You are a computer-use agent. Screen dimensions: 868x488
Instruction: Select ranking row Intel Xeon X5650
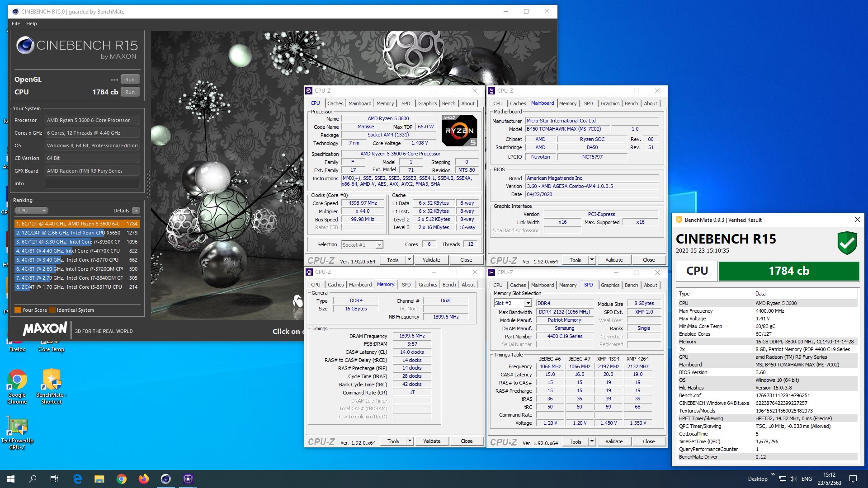[x=77, y=233]
